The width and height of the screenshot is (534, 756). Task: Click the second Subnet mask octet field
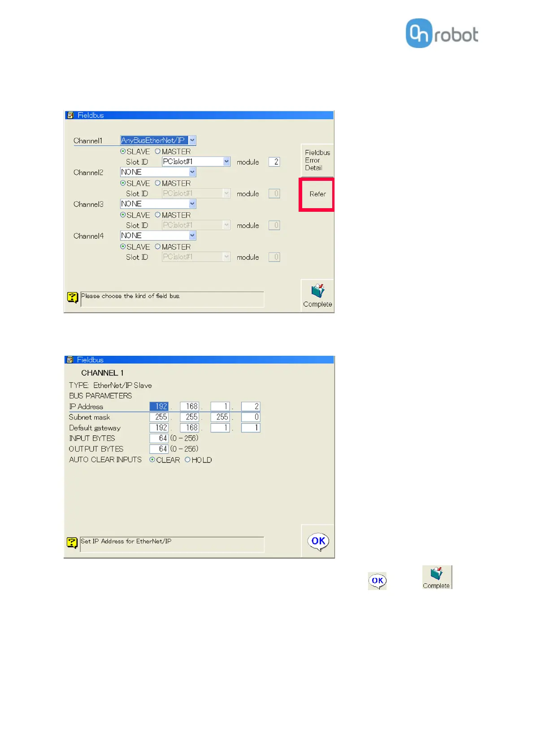190,417
